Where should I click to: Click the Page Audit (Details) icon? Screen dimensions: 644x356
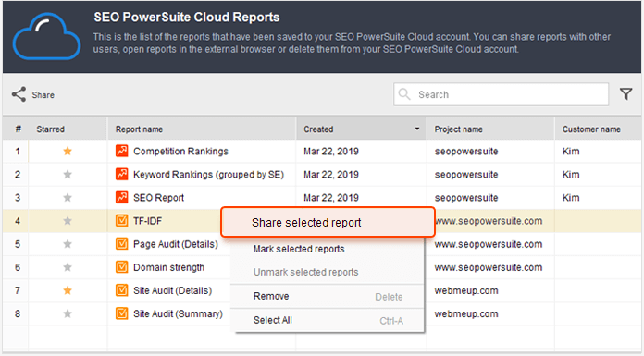121,244
